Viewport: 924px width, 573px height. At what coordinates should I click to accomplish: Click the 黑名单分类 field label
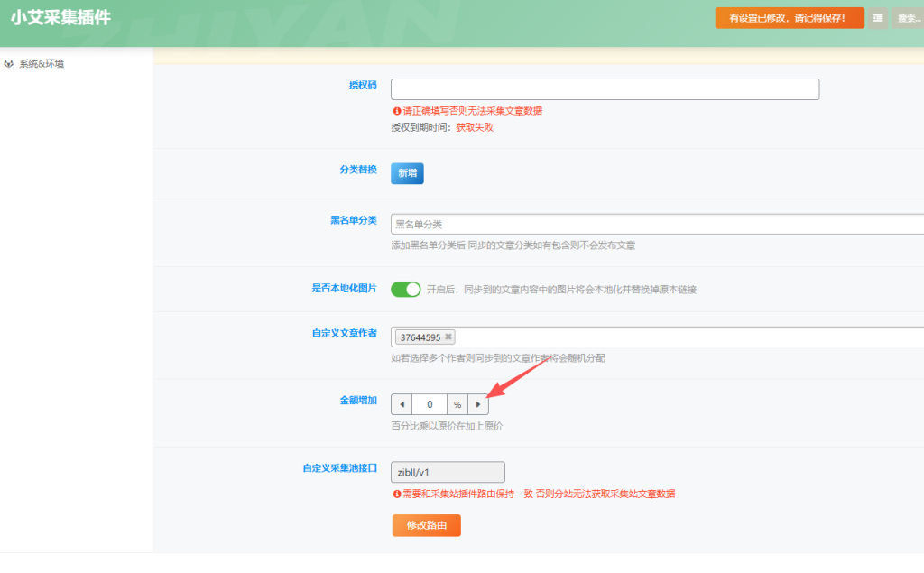[x=354, y=220]
